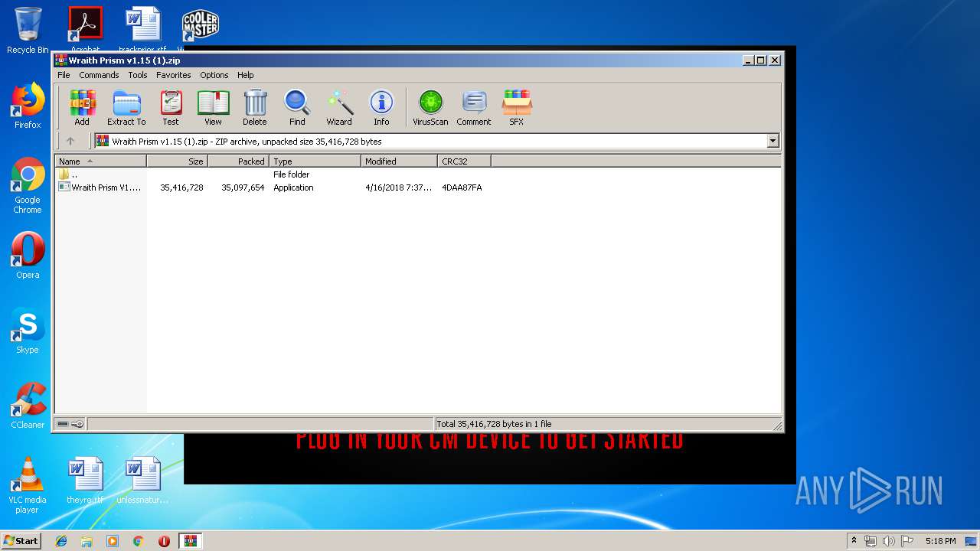The width and height of the screenshot is (980, 551).
Task: Click the packed size 35,097,654
Action: 243,187
